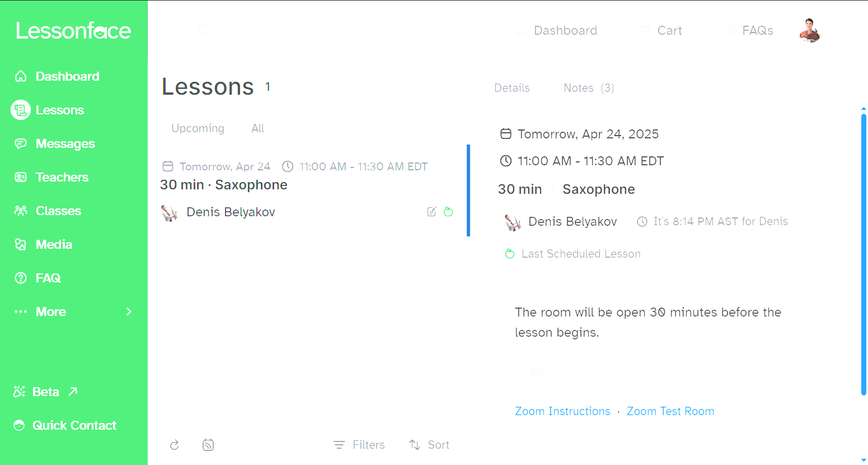The width and height of the screenshot is (868, 465).
Task: Switch to the Upcoming lessons tab
Action: (x=198, y=128)
